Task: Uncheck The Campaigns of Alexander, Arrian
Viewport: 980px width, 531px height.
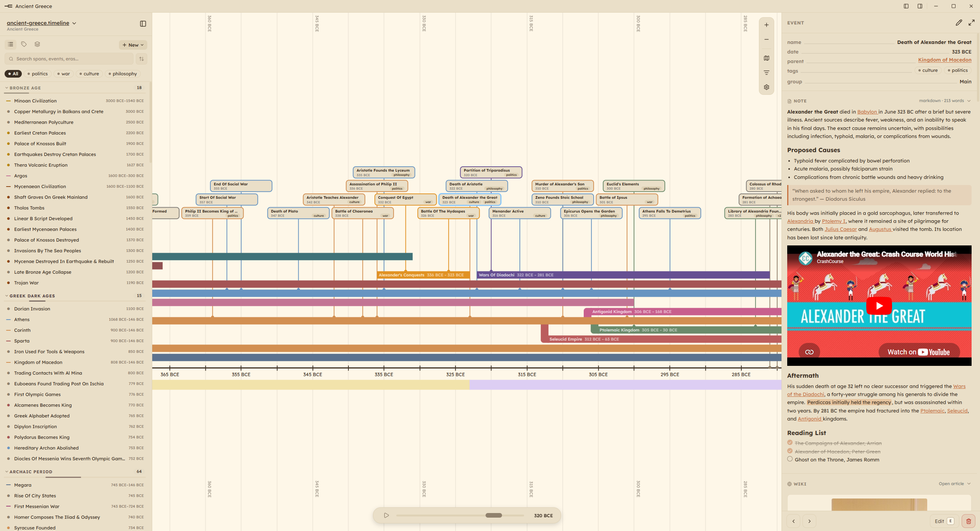Action: (x=790, y=443)
